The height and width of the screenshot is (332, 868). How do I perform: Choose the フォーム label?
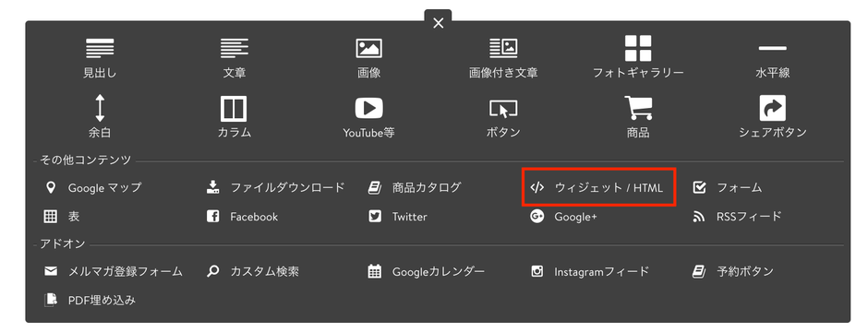coord(740,188)
